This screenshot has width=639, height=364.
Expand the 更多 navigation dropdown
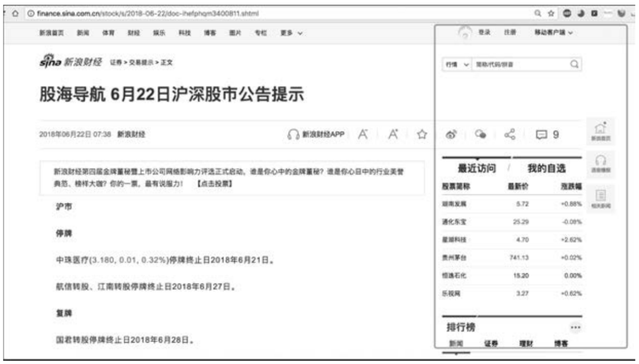point(291,33)
